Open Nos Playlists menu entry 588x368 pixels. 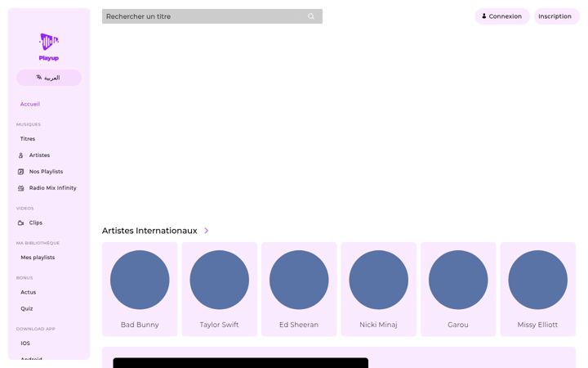(46, 172)
